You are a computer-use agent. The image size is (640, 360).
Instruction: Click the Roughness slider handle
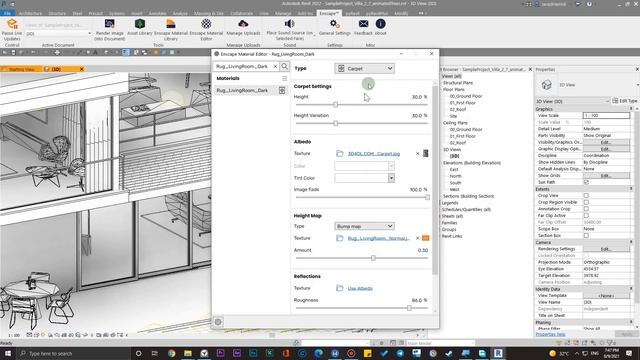(409, 308)
